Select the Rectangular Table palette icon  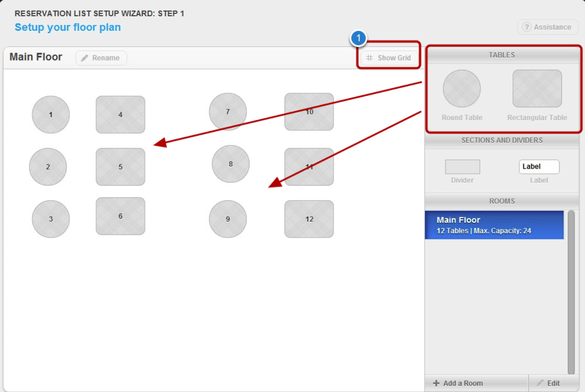click(x=537, y=89)
